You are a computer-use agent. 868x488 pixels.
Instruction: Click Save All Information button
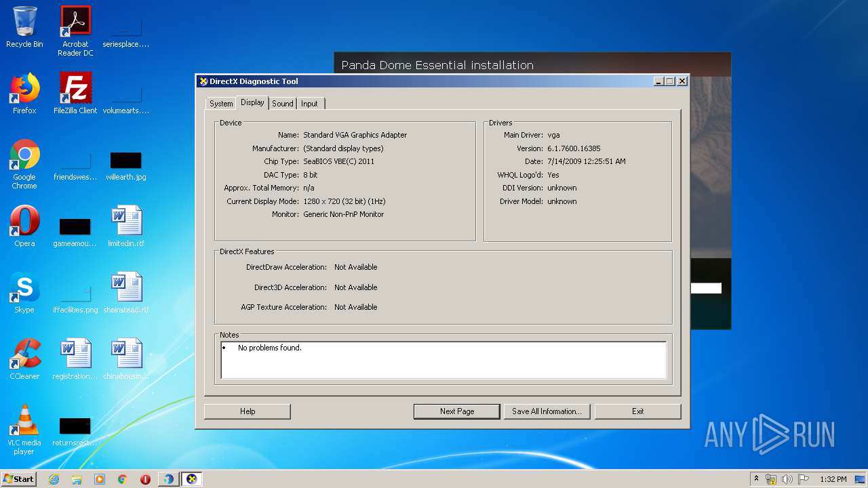pos(547,411)
